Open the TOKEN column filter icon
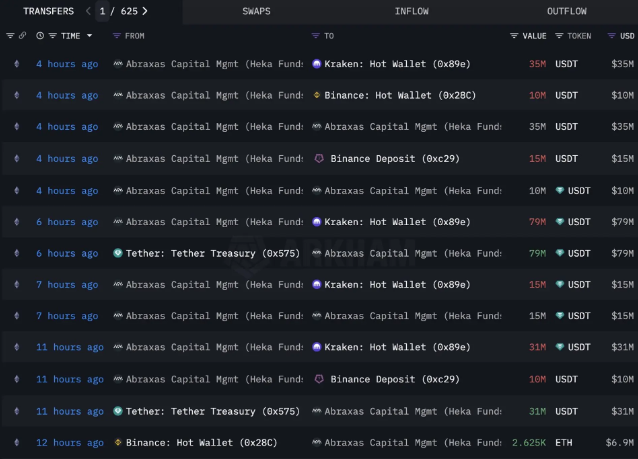Screen dimensions: 638x459 point(559,36)
